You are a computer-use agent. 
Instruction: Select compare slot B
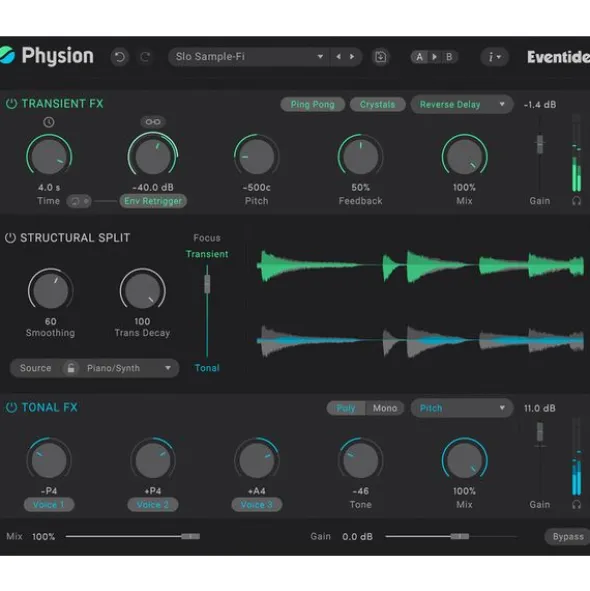coord(449,57)
